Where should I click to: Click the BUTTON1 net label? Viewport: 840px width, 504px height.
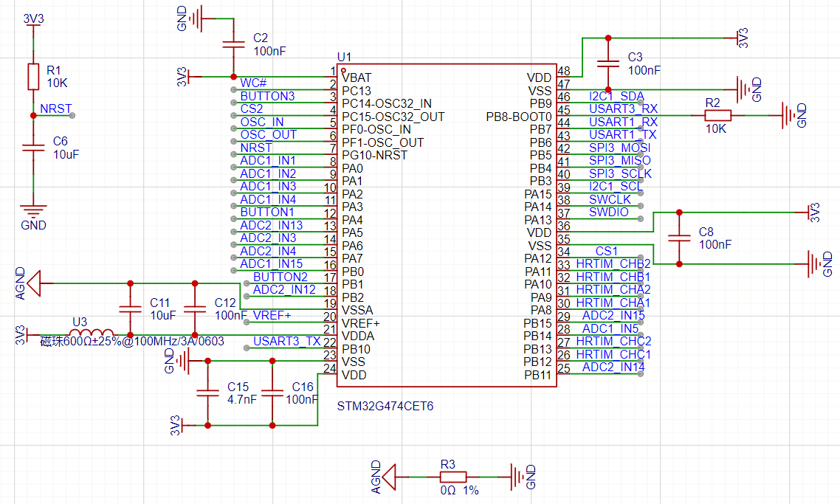267,212
